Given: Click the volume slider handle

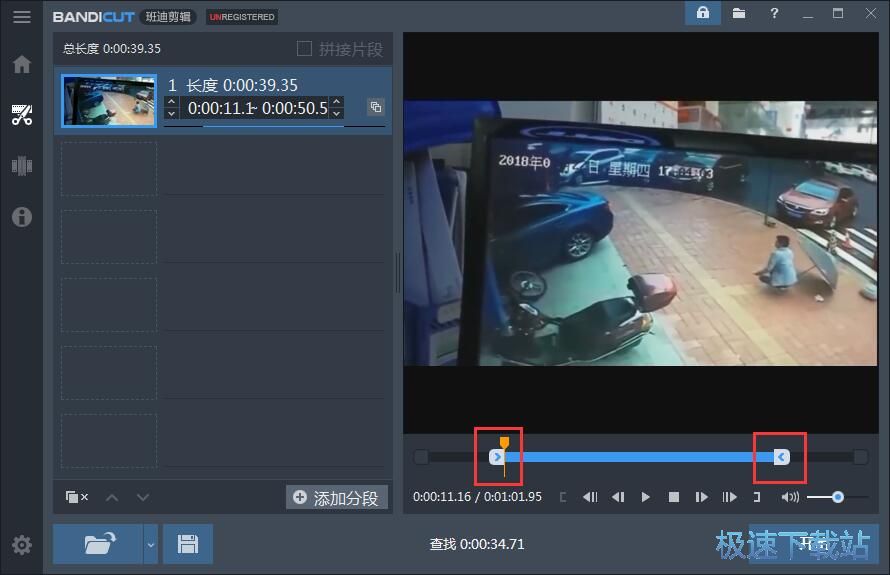Looking at the screenshot, I should pyautogui.click(x=837, y=497).
